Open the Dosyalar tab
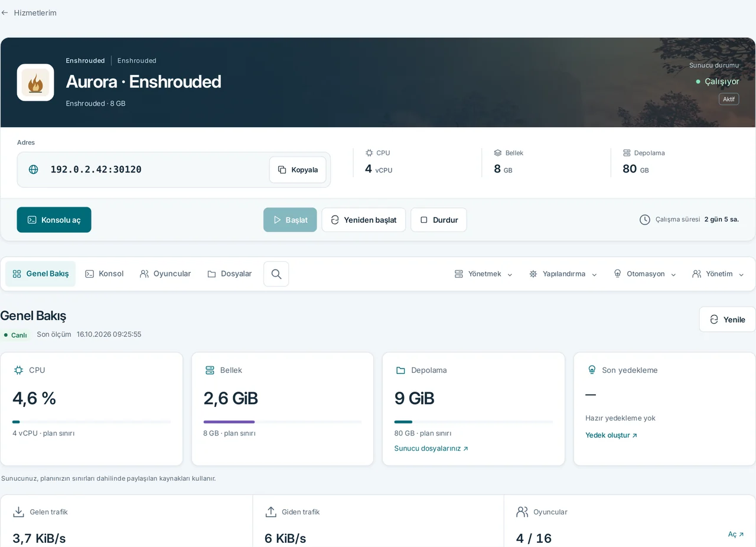This screenshot has width=756, height=547. tap(230, 274)
